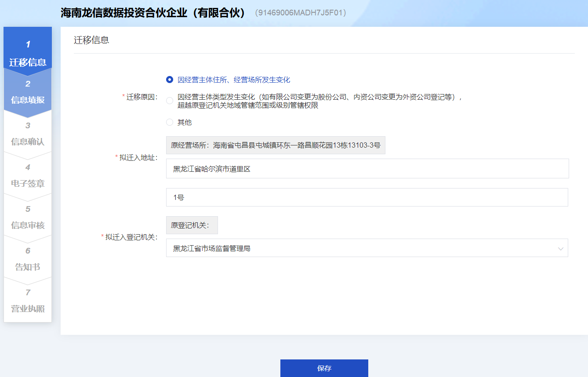Open step 4 电子签章
The width and height of the screenshot is (588, 377).
[x=28, y=176]
